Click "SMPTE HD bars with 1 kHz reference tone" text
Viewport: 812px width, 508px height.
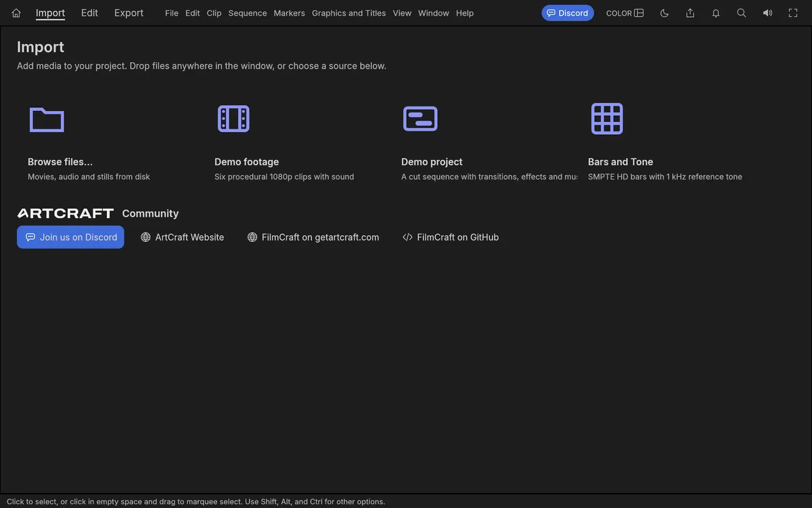[665, 177]
